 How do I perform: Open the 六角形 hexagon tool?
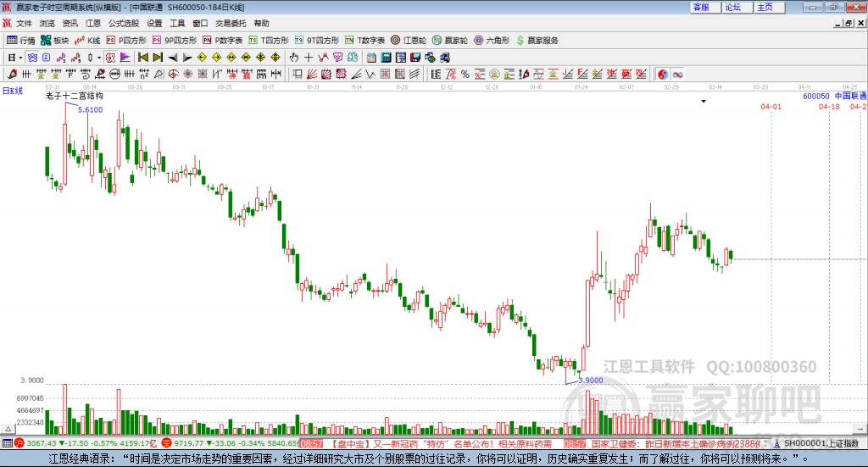coord(492,41)
